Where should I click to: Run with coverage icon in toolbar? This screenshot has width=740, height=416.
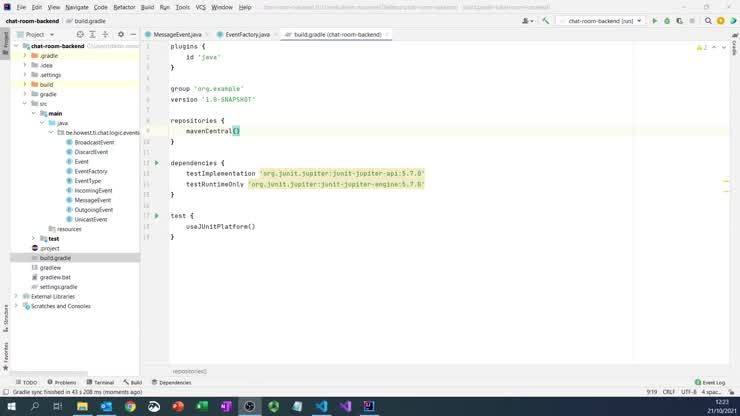tap(680, 21)
